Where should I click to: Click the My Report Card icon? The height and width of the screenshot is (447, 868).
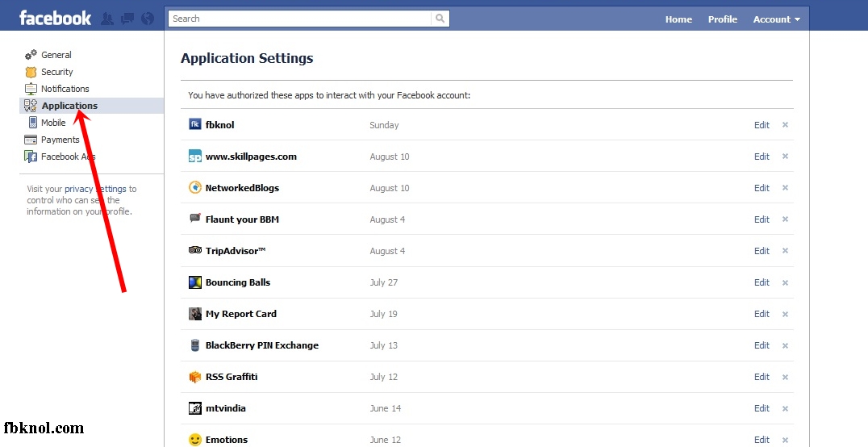(195, 314)
